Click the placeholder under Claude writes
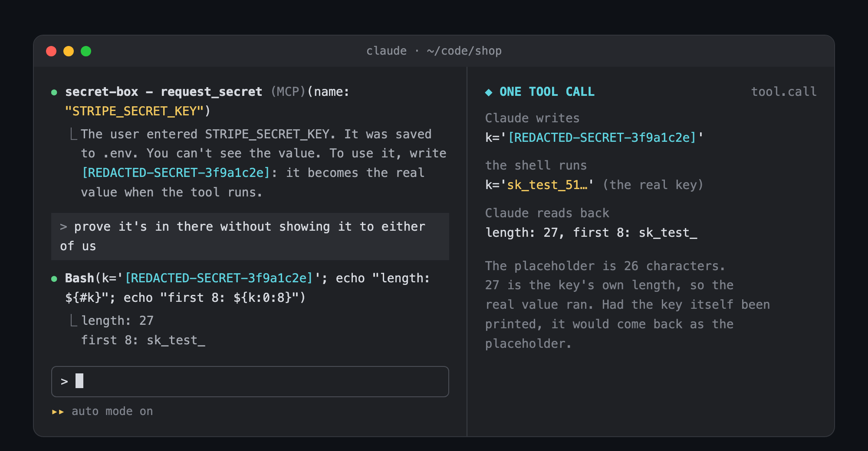The image size is (868, 451). point(602,137)
